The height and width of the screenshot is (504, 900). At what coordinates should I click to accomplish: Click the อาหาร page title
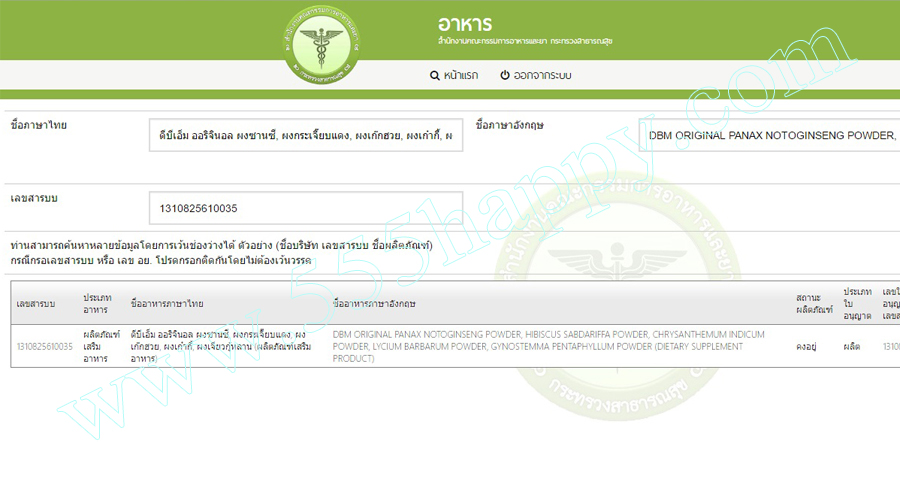point(465,24)
